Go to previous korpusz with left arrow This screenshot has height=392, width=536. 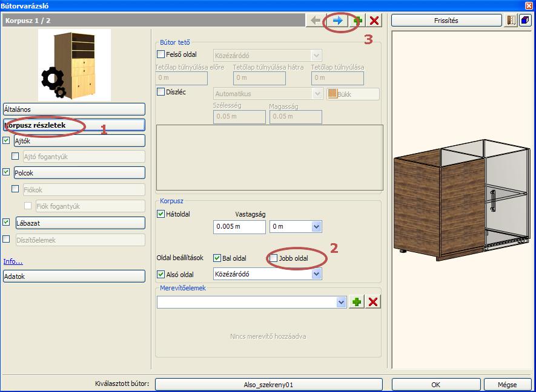[316, 21]
